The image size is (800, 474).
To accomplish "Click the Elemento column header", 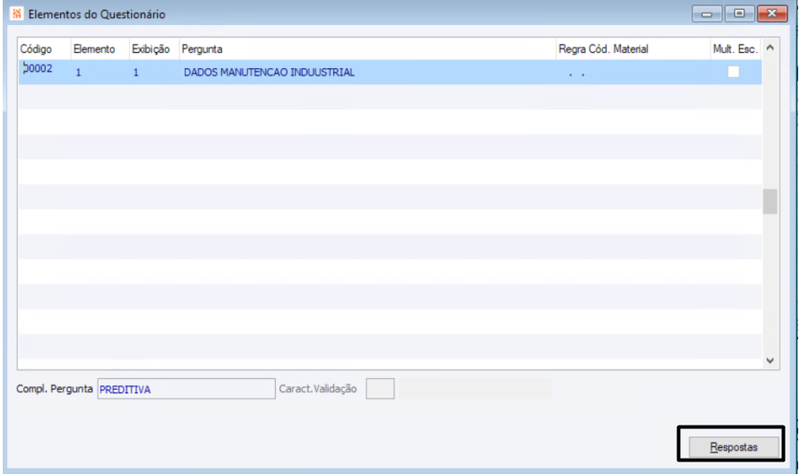I will 99,49.
